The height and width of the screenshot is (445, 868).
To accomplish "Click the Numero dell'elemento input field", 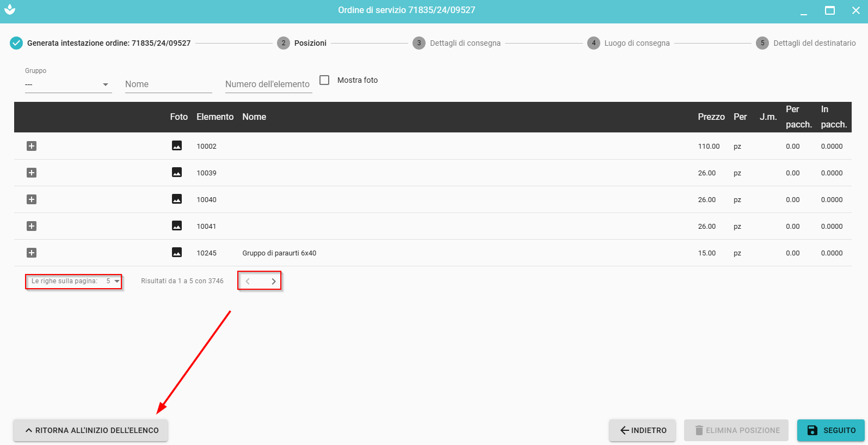I will click(268, 84).
